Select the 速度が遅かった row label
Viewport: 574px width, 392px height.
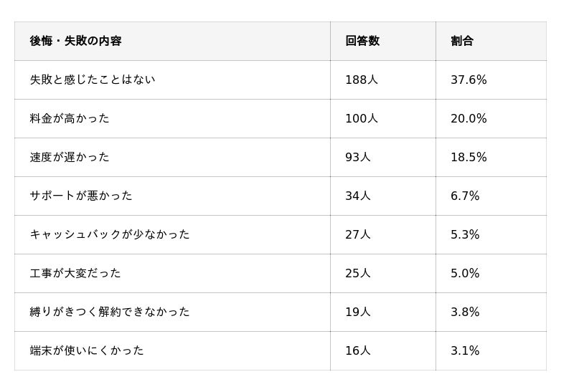pos(69,158)
